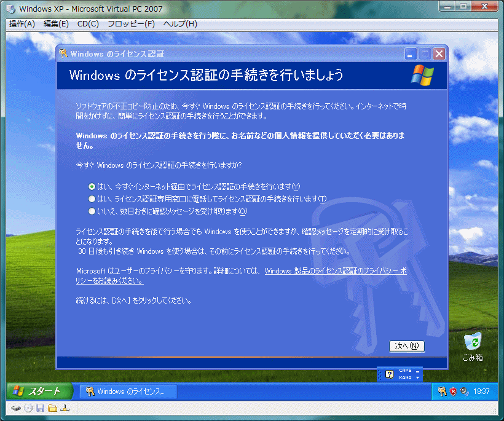Click the activation keys tray icon
The height and width of the screenshot is (421, 504).
coord(443,391)
